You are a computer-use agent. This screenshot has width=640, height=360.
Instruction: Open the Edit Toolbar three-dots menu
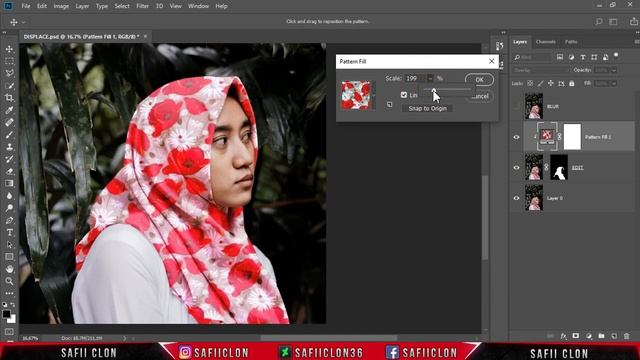pos(9,293)
